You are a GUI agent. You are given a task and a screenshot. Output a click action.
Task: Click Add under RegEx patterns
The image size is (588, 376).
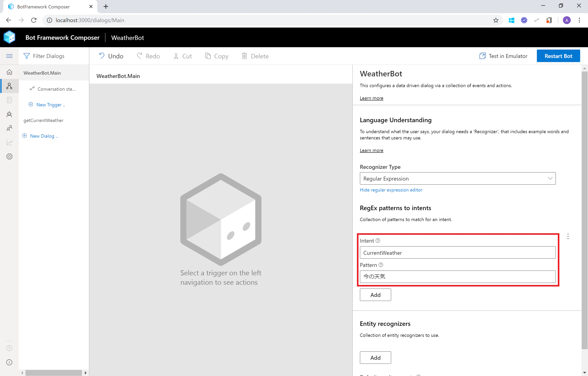375,295
